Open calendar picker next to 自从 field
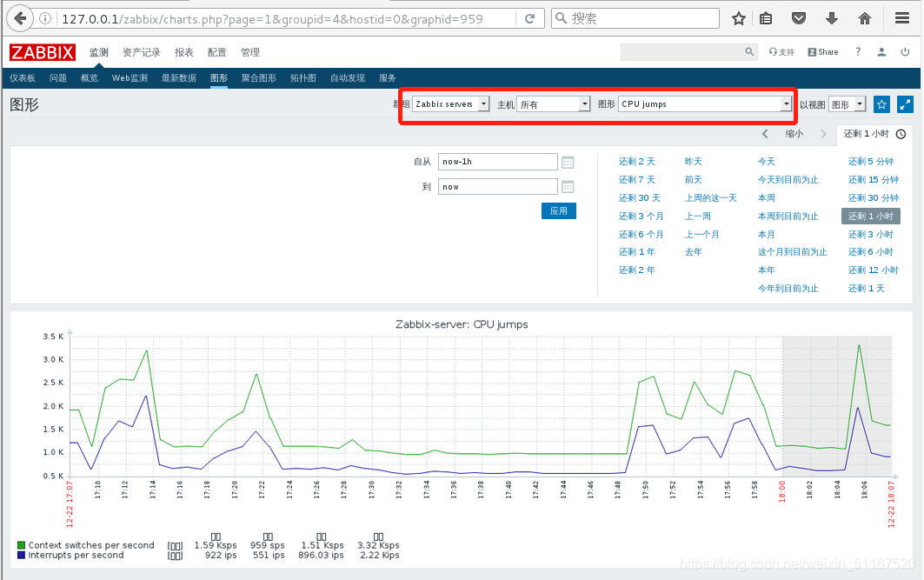Screen dimensions: 924x580 click(x=568, y=162)
